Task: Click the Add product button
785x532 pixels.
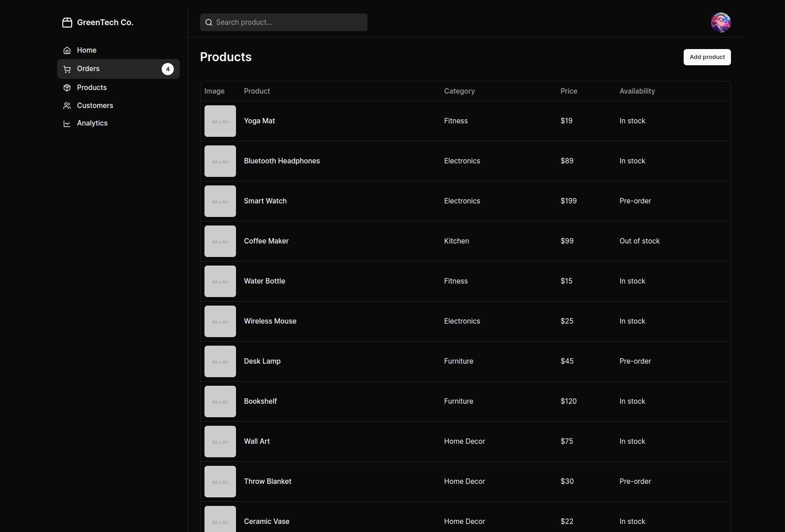Action: point(707,57)
